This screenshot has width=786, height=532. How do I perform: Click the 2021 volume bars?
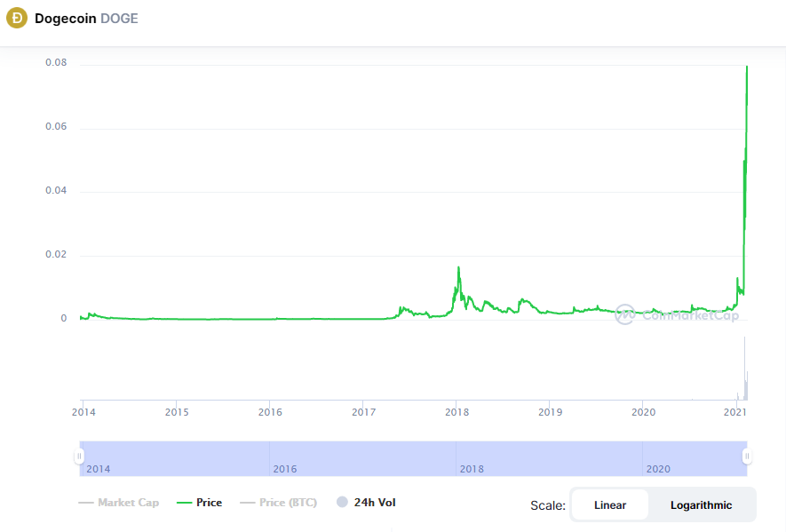click(745, 382)
